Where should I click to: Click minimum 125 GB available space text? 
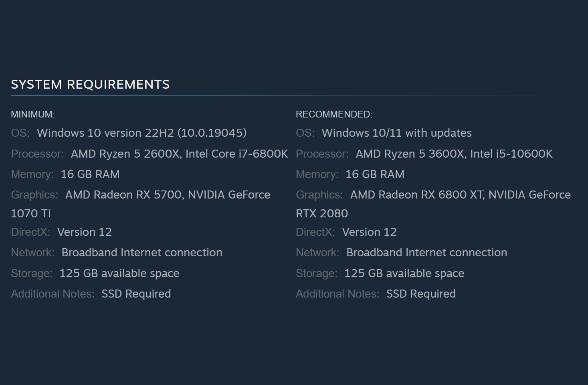pyautogui.click(x=119, y=274)
